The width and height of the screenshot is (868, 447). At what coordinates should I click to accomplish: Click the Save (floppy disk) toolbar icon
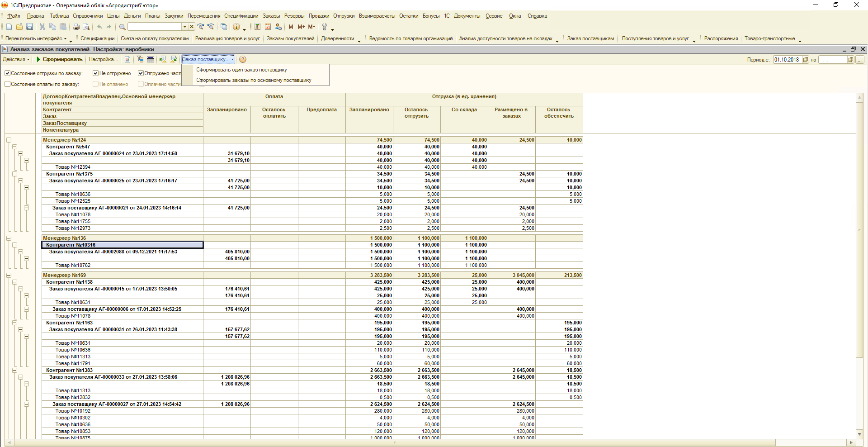pyautogui.click(x=30, y=27)
